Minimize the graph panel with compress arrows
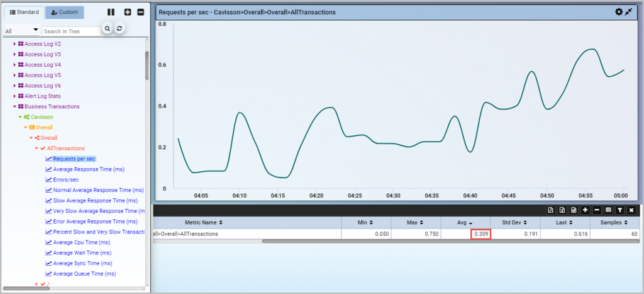The image size is (644, 294). point(629,12)
